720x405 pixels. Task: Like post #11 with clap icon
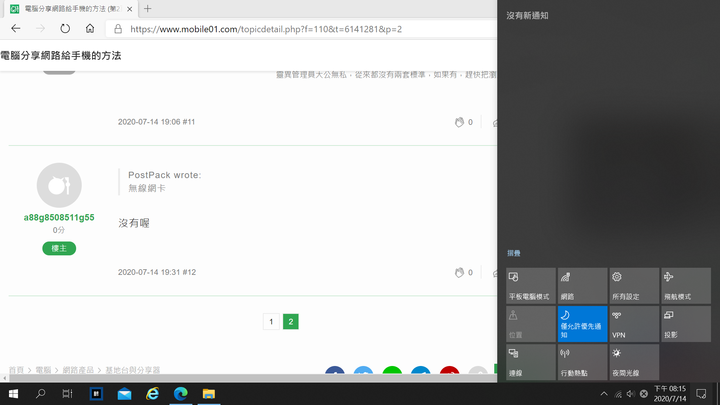pos(459,122)
